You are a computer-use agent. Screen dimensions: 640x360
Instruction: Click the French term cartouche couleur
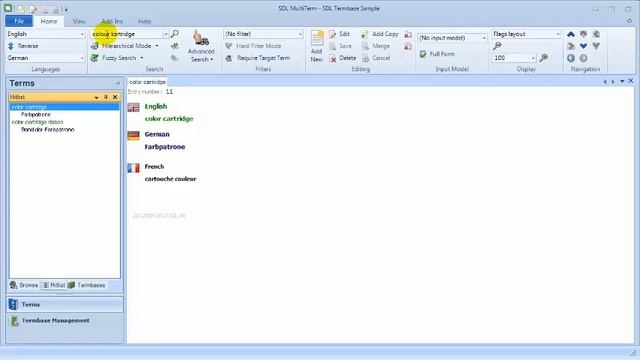tap(170, 179)
